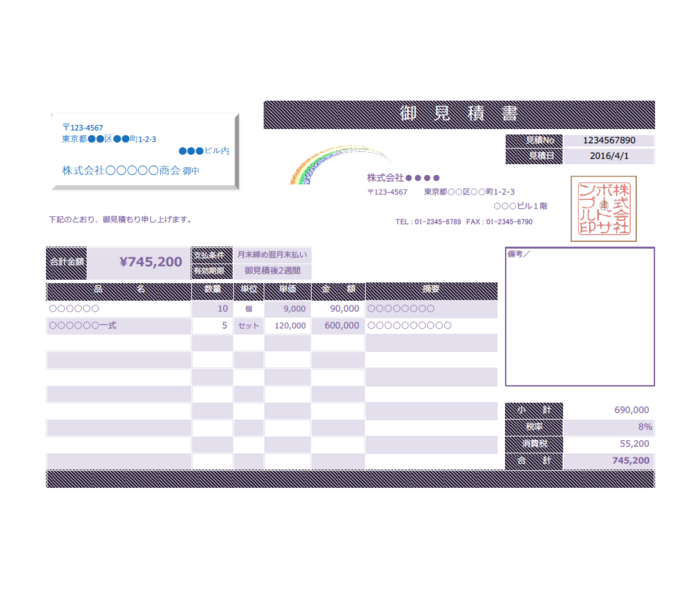Select summary total 745,200

click(631, 461)
